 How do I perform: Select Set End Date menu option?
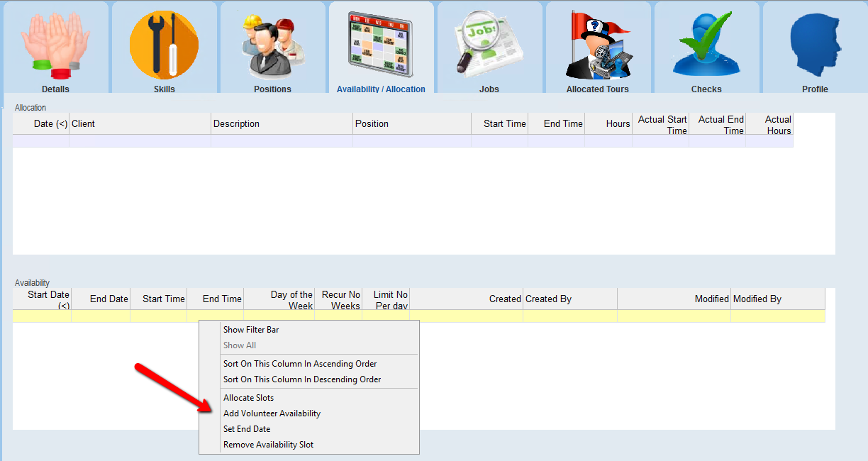click(247, 429)
